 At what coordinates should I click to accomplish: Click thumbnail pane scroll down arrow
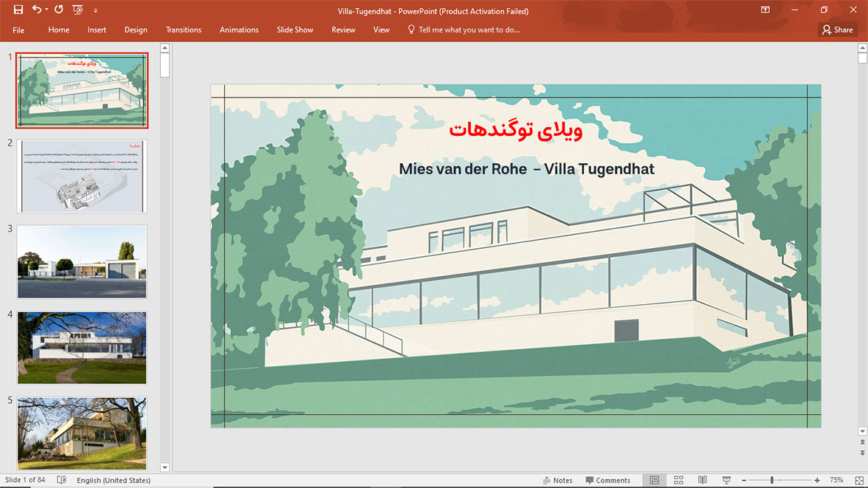pos(165,467)
